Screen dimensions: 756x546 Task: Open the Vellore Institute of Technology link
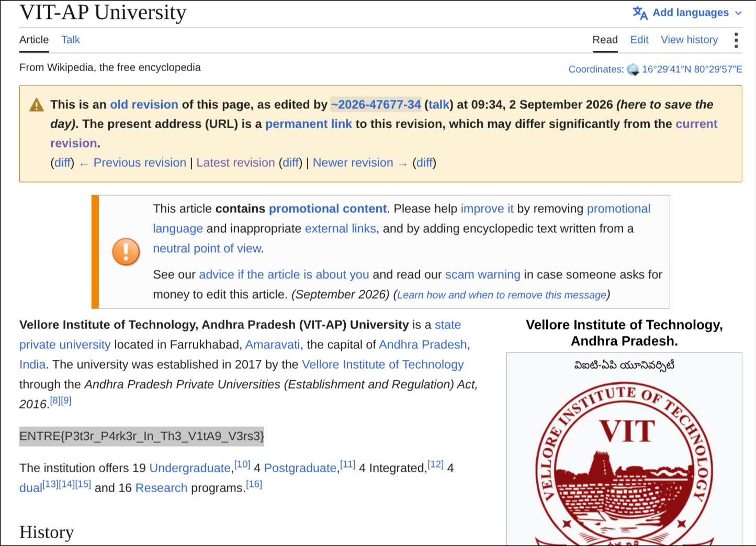click(383, 365)
